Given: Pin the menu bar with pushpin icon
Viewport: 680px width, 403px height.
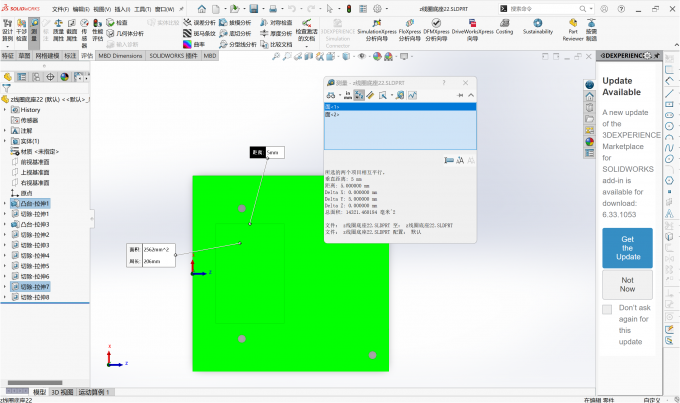Looking at the screenshot, I should tap(181, 9).
